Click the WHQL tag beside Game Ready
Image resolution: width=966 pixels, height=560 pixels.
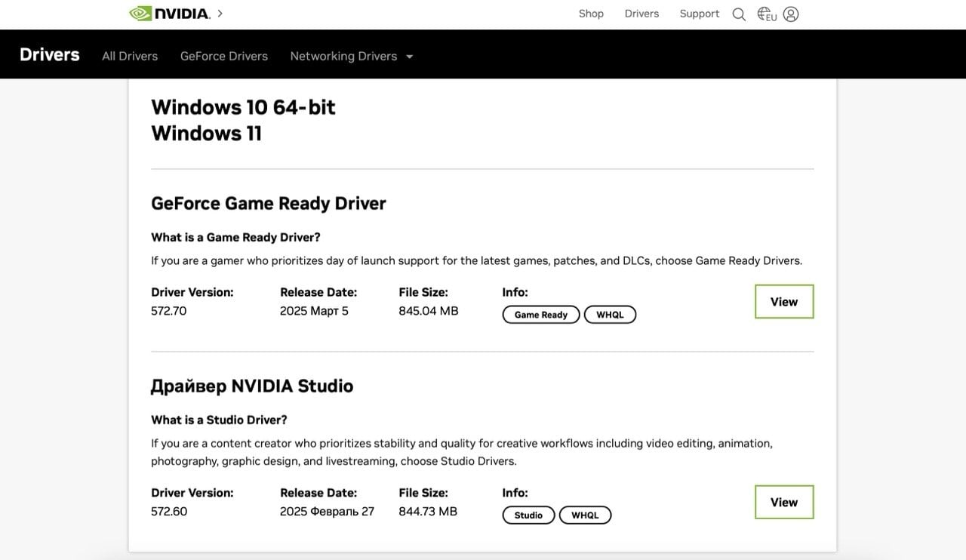(610, 315)
